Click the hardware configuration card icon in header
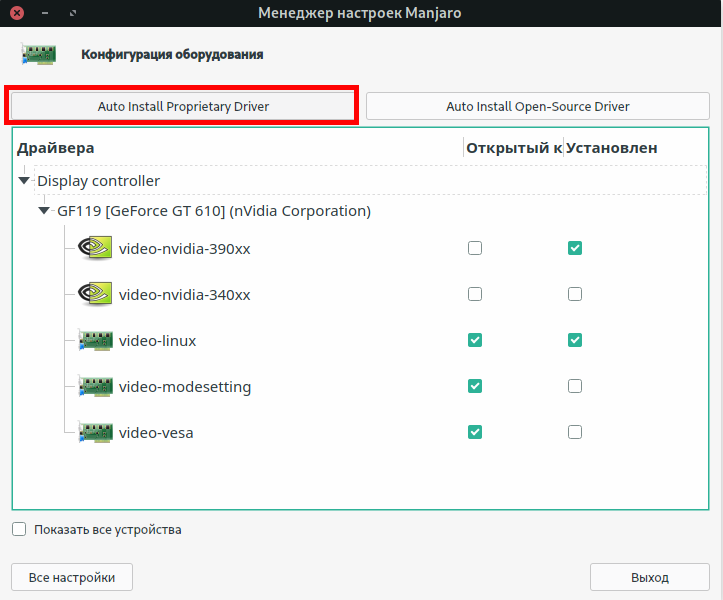The image size is (723, 600). tap(39, 54)
